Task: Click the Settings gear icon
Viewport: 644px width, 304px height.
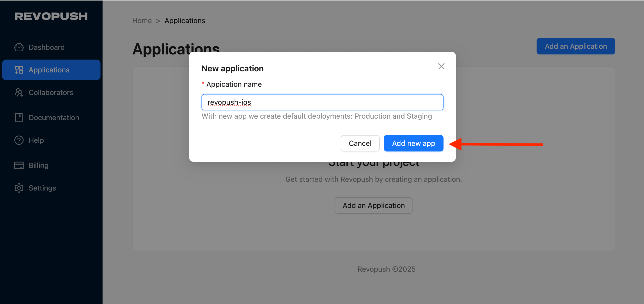Action: 19,188
